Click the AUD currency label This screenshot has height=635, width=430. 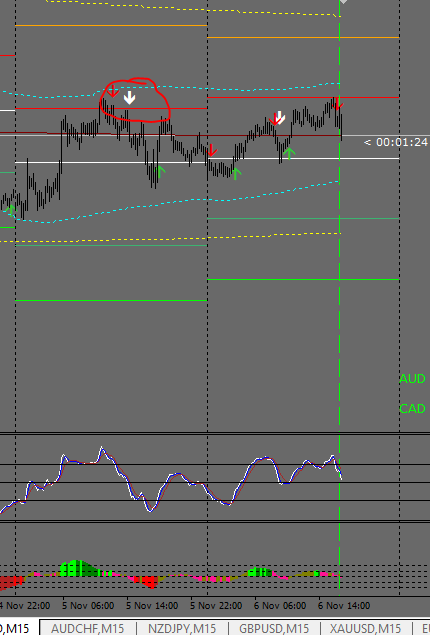pyautogui.click(x=412, y=379)
